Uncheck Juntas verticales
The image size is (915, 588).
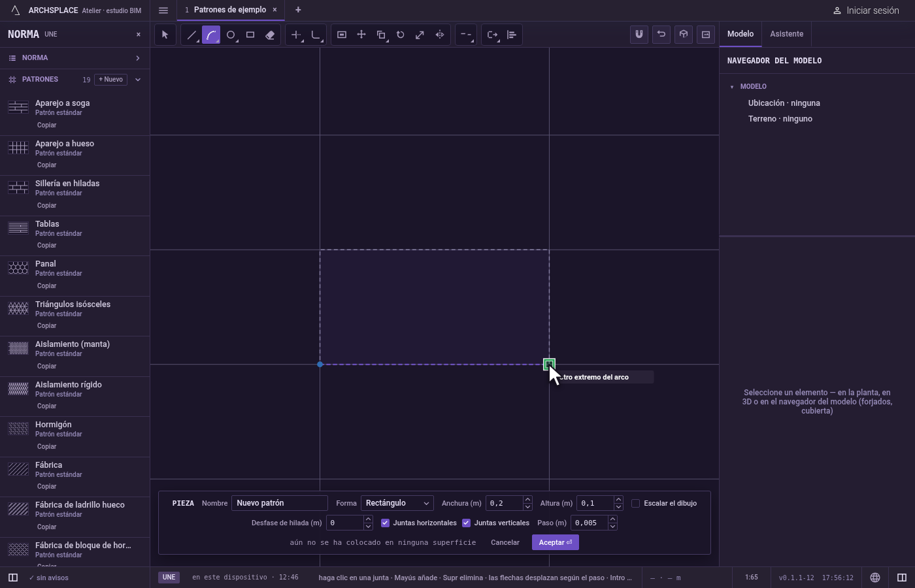click(x=466, y=523)
